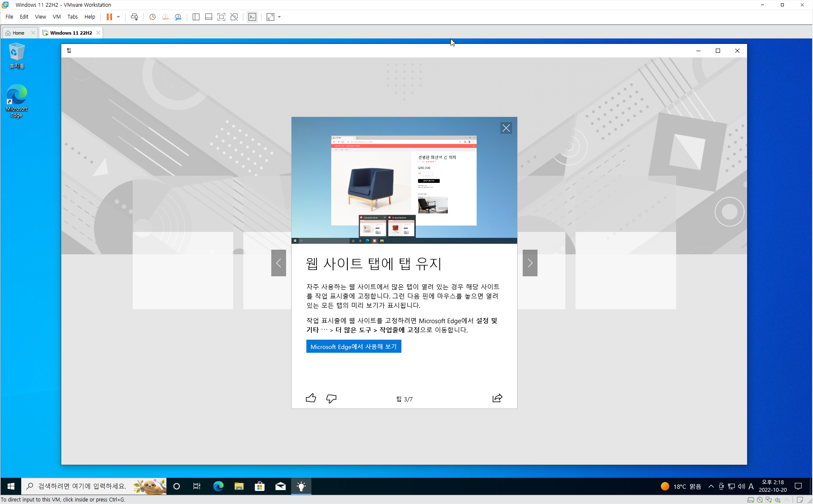Screen dimensions: 813x504
Task: Show hidden system tray icons
Action: pos(711,486)
